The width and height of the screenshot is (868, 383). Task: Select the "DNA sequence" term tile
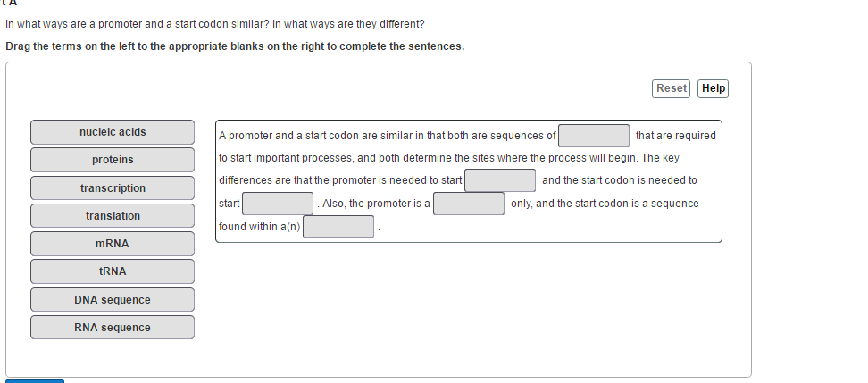(113, 299)
